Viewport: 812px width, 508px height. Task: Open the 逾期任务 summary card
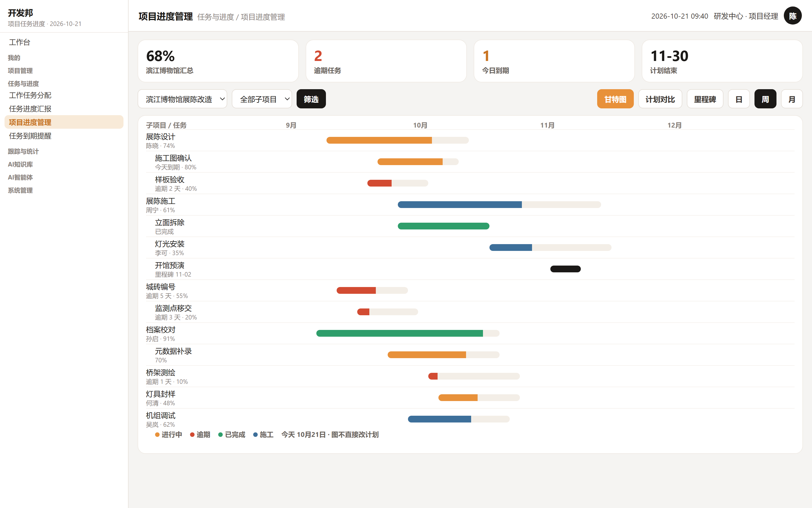[386, 61]
